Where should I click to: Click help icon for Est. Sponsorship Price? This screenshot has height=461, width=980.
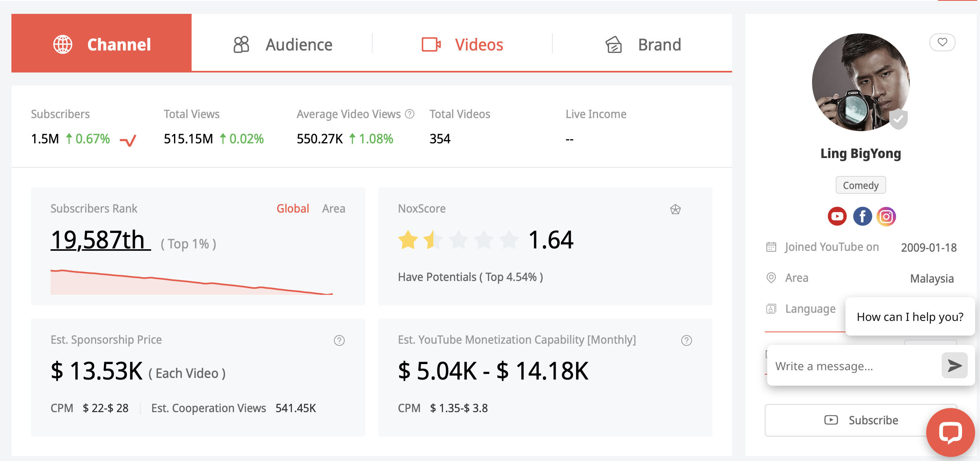point(339,340)
